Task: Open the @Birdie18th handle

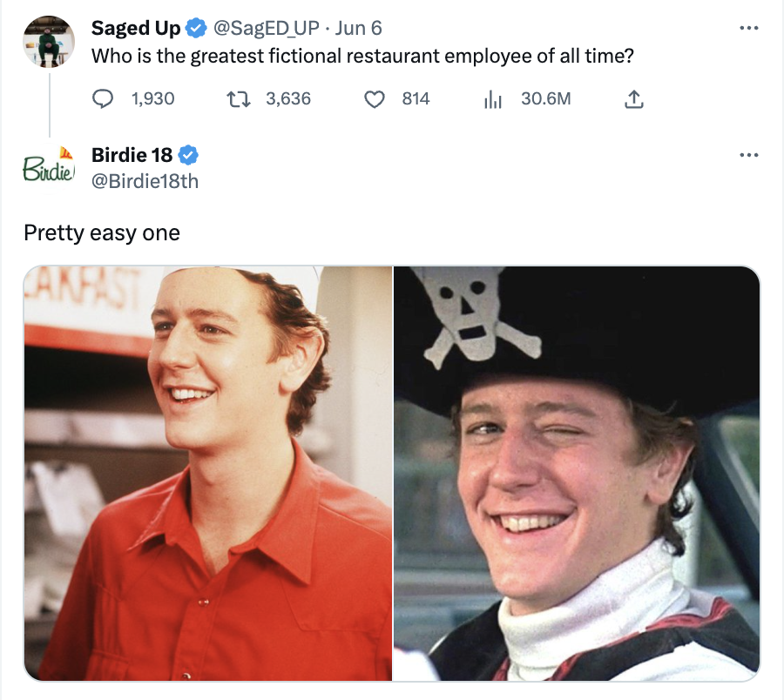Action: (x=145, y=181)
